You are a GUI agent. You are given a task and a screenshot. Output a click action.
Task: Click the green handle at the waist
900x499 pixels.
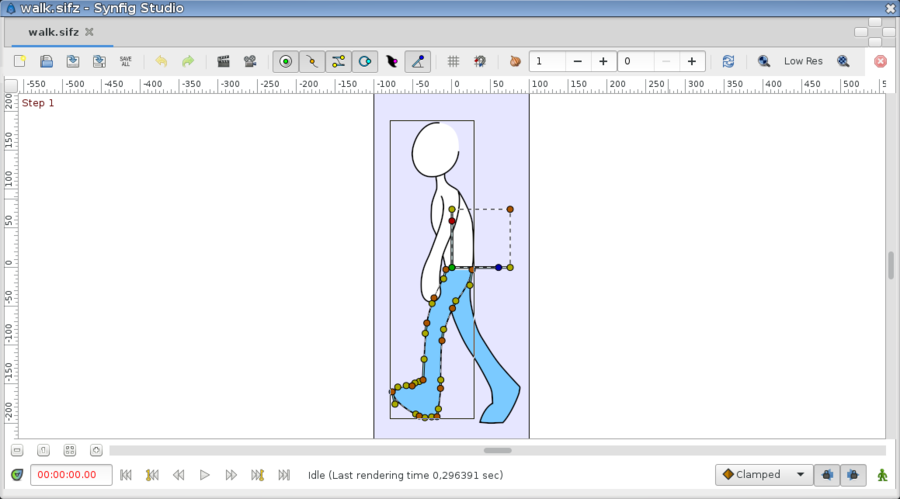pyautogui.click(x=452, y=268)
